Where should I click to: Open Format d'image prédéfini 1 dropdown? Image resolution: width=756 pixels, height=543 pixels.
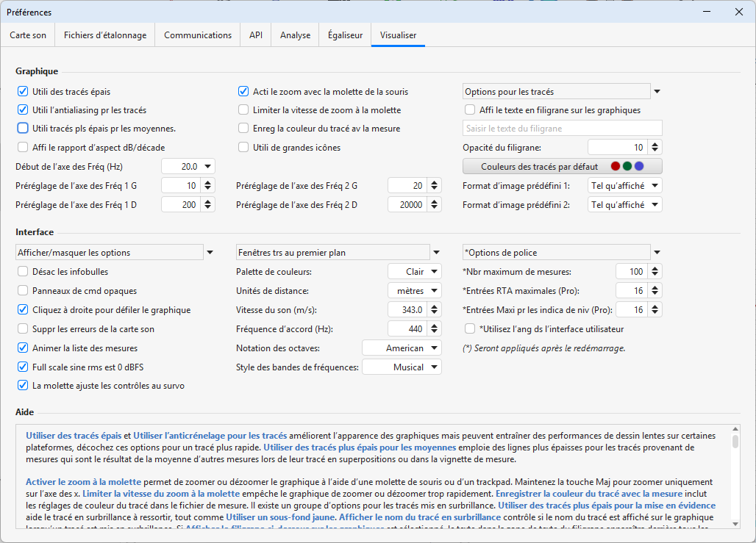[624, 185]
